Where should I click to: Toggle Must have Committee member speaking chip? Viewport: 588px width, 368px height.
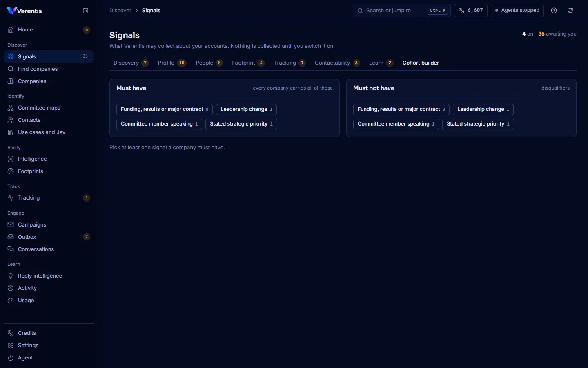[x=159, y=124]
